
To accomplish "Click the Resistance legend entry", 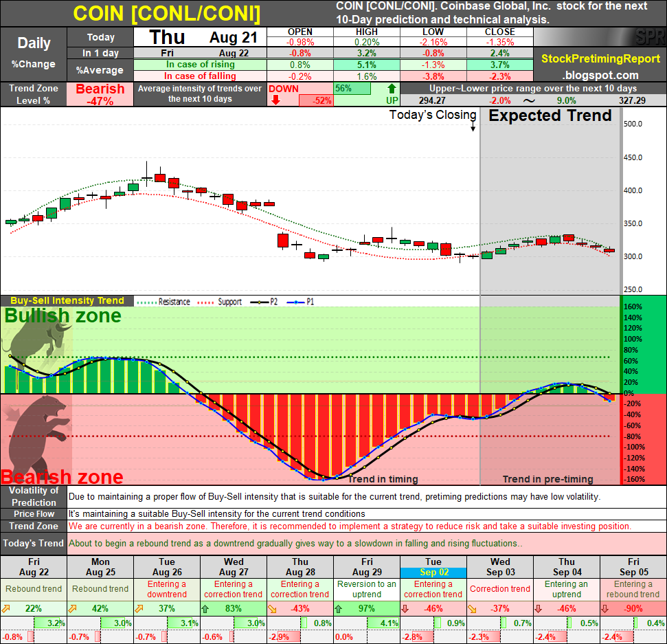I will pos(163,302).
